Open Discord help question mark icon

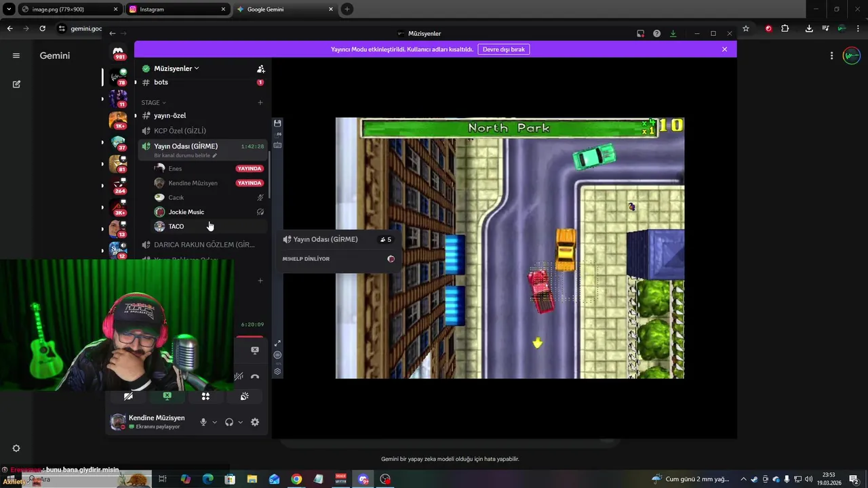(656, 33)
